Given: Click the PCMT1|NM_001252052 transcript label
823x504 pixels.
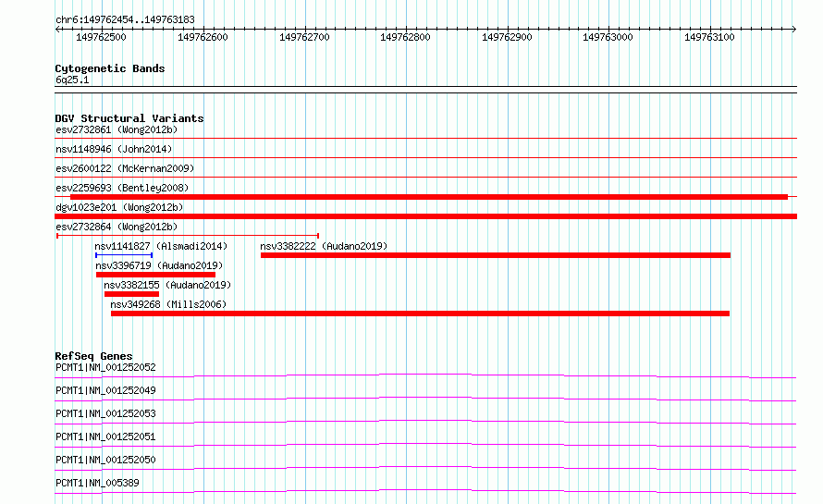Looking at the screenshot, I should click(x=105, y=367).
